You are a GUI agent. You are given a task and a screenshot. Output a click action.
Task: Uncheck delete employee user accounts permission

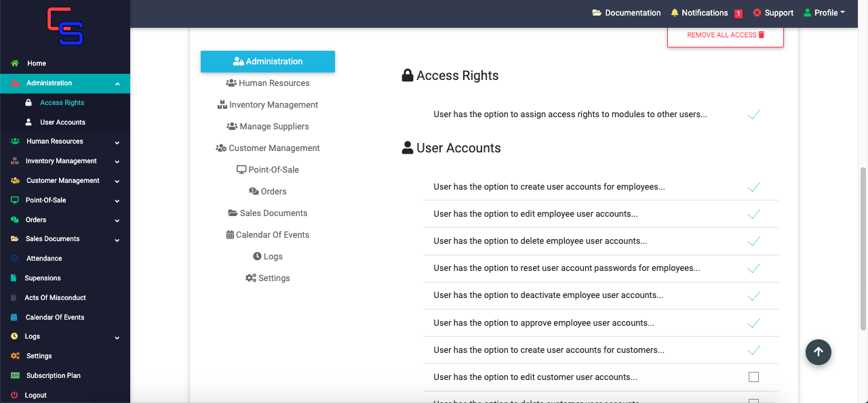(x=753, y=241)
